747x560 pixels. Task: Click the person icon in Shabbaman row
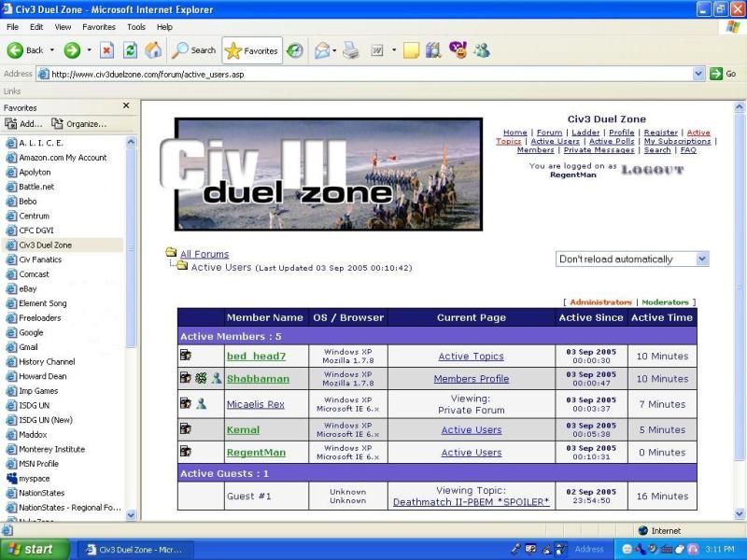[x=217, y=378]
